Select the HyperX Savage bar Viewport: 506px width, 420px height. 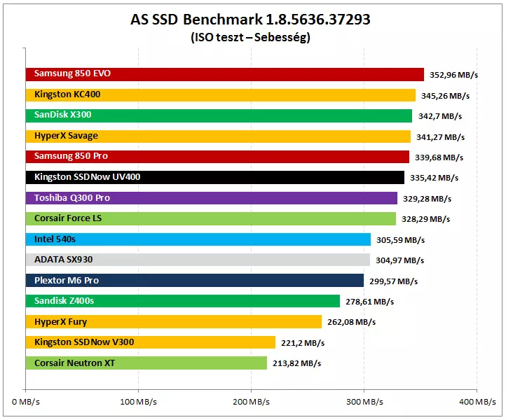218,136
